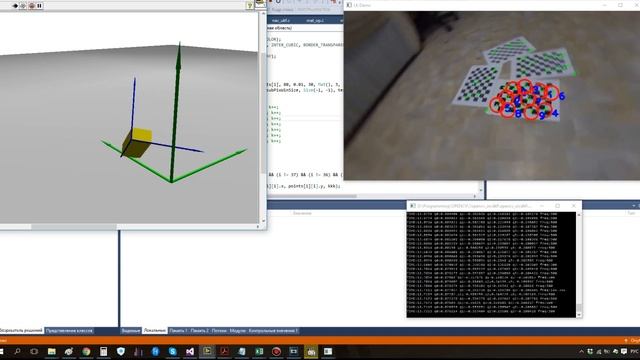Maximize the black console window
Viewport: 640px width, 360px height.
(x=558, y=206)
